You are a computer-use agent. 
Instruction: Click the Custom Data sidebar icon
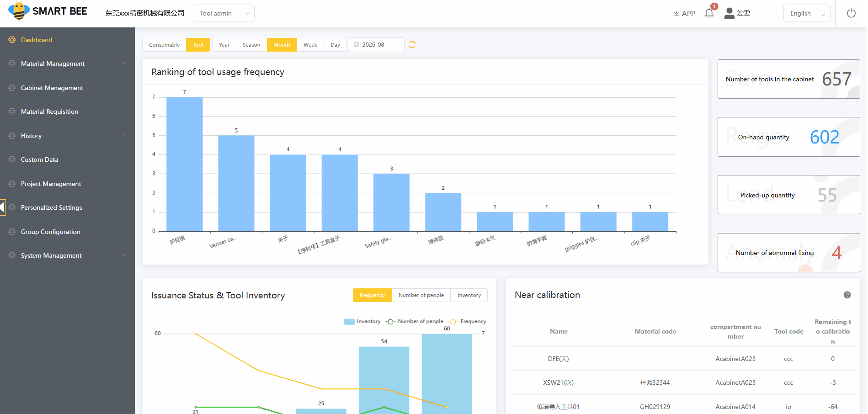(x=12, y=159)
